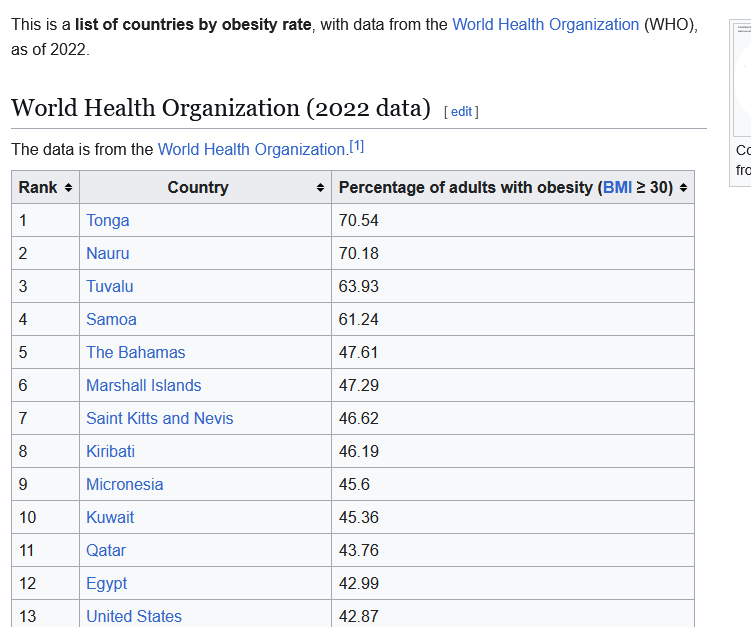The width and height of the screenshot is (751, 627).
Task: Select the value 45.6 for Micronesia
Action: pos(354,485)
